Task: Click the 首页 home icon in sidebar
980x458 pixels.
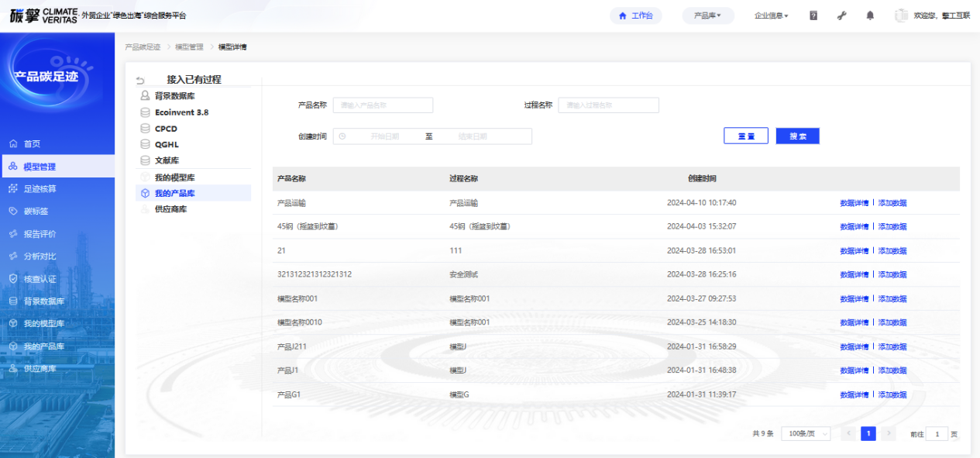Action: pos(13,144)
